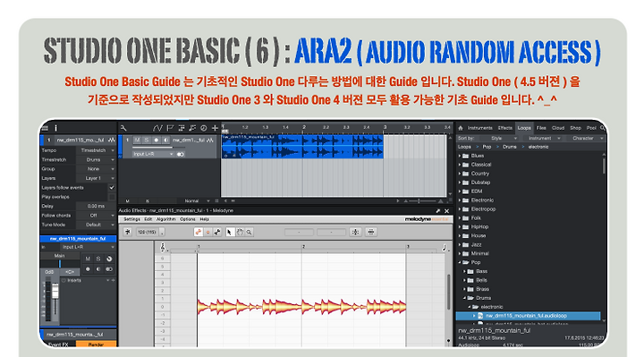
Task: Open Timestretch Drums dropdown
Action: (96, 159)
